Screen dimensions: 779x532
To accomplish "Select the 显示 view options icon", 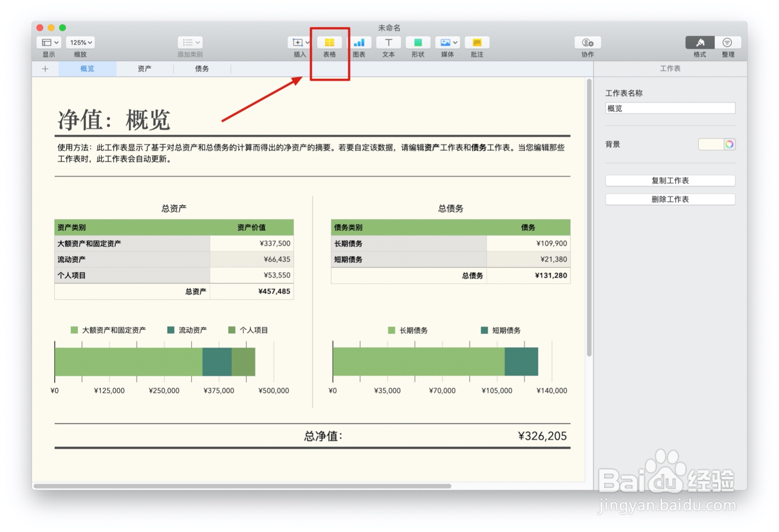I will 46,43.
